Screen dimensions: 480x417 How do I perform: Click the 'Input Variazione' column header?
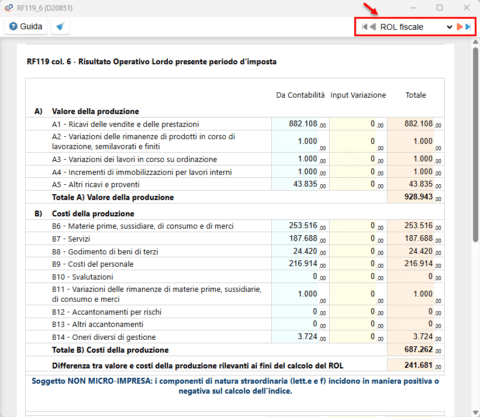[358, 95]
